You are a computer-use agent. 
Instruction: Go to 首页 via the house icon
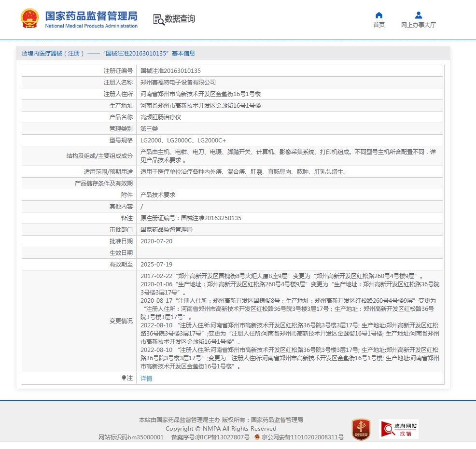[379, 15]
